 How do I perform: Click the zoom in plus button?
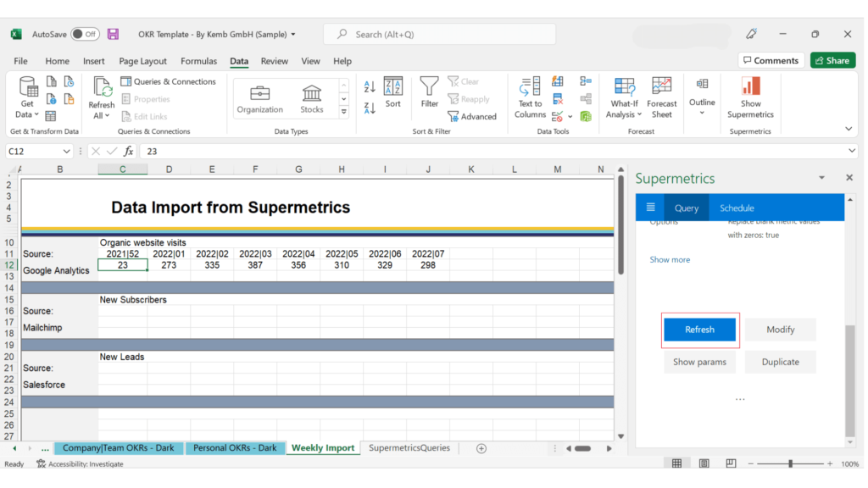(830, 463)
